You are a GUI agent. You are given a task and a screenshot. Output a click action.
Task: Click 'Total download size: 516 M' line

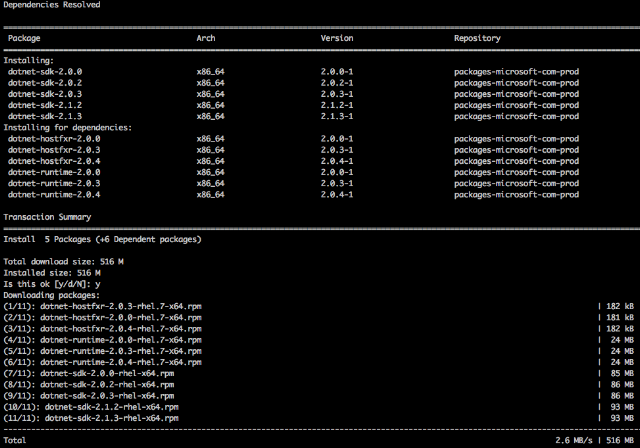pyautogui.click(x=63, y=262)
